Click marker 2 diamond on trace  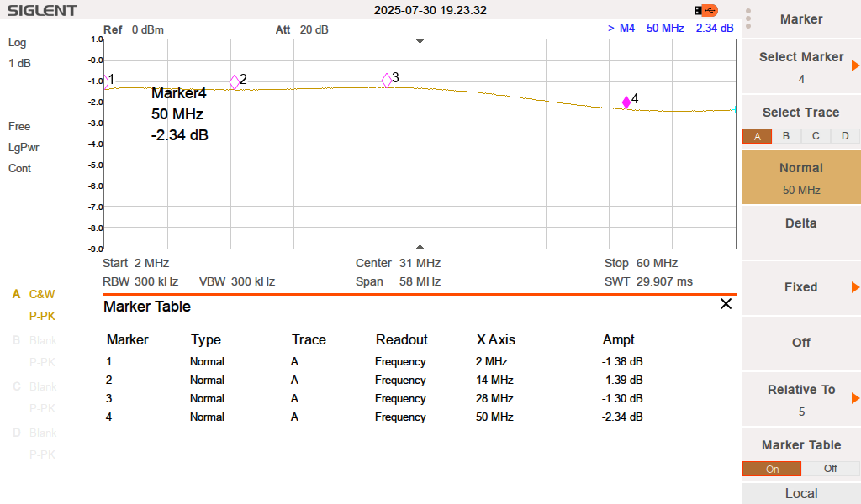tap(235, 81)
